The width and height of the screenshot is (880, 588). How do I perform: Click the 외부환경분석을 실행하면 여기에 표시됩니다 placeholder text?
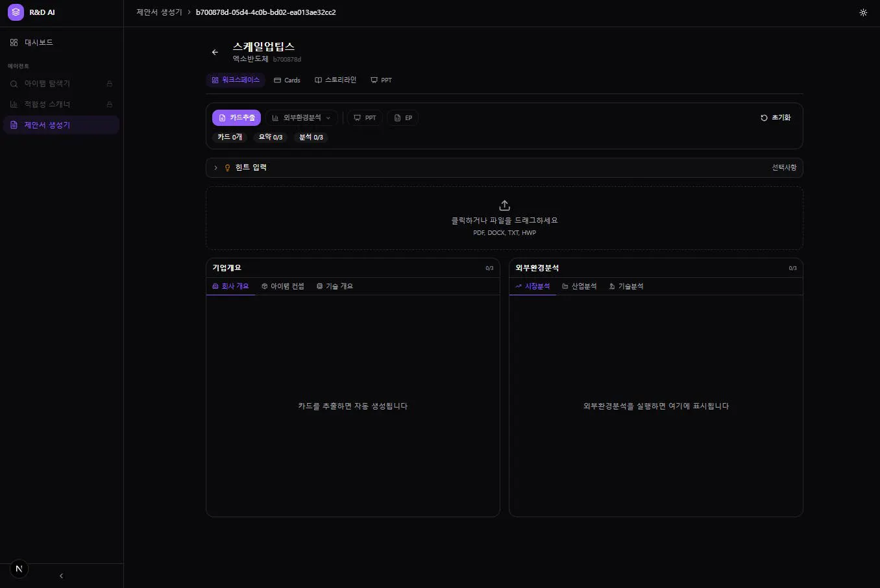coord(656,406)
